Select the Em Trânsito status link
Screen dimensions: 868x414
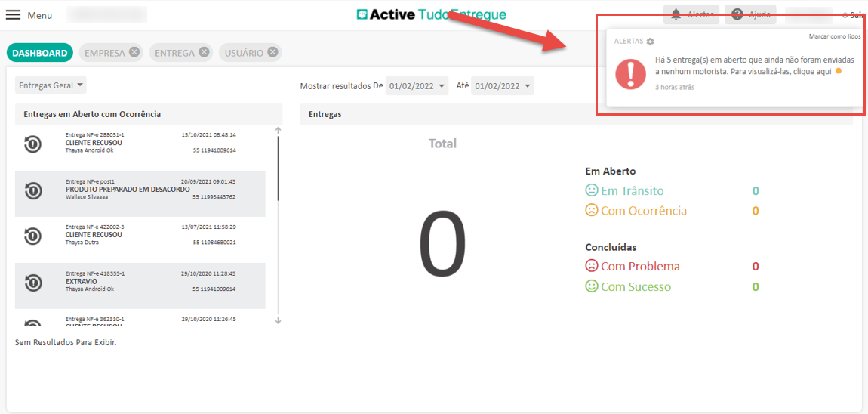[x=632, y=190]
